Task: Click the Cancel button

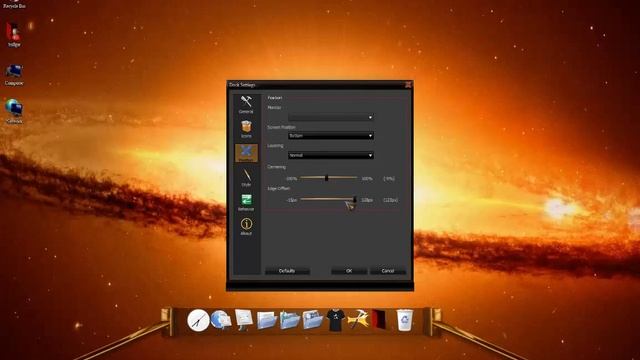Action: pyautogui.click(x=388, y=271)
